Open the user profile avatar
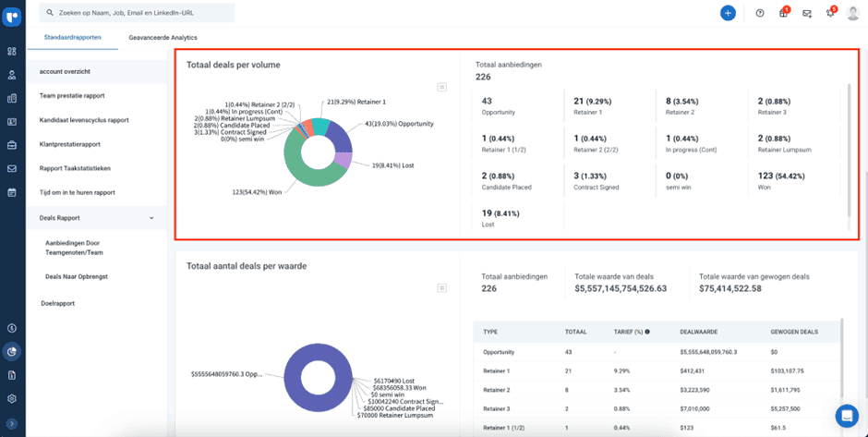The width and height of the screenshot is (868, 437). [x=853, y=13]
